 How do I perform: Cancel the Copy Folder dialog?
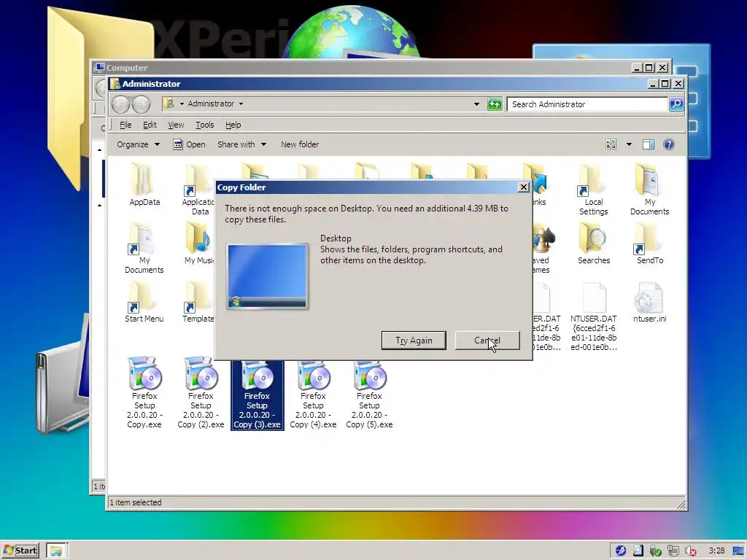pyautogui.click(x=487, y=341)
